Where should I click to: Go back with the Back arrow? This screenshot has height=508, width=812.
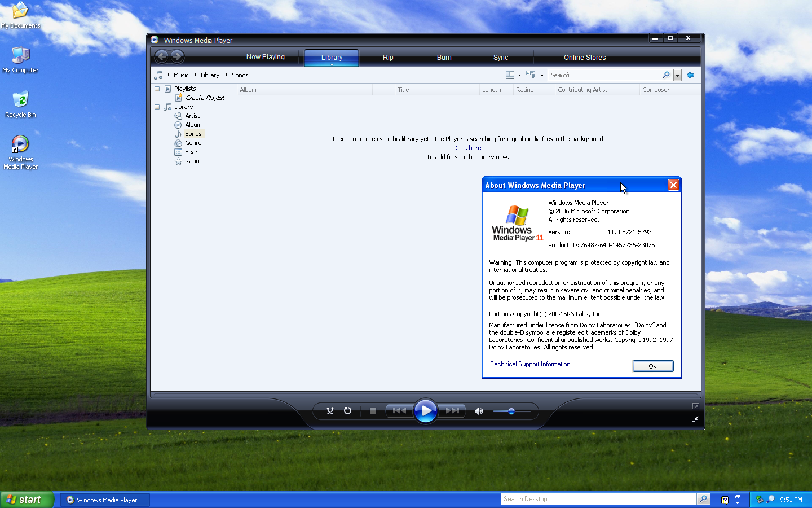pyautogui.click(x=162, y=56)
